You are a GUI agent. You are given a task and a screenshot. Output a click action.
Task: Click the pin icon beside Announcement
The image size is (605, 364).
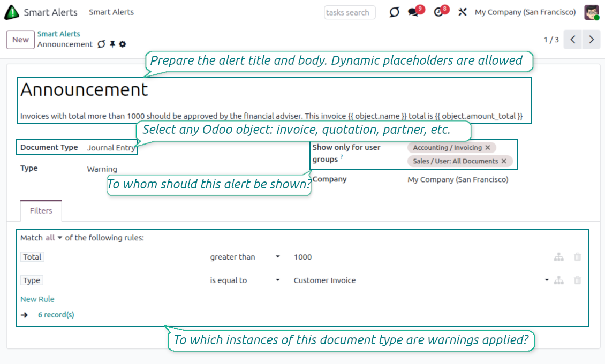112,44
